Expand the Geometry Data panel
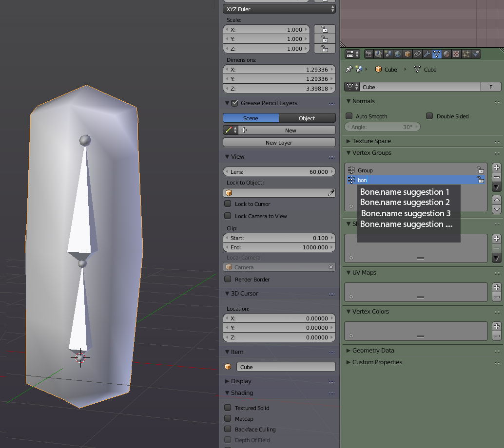 349,351
